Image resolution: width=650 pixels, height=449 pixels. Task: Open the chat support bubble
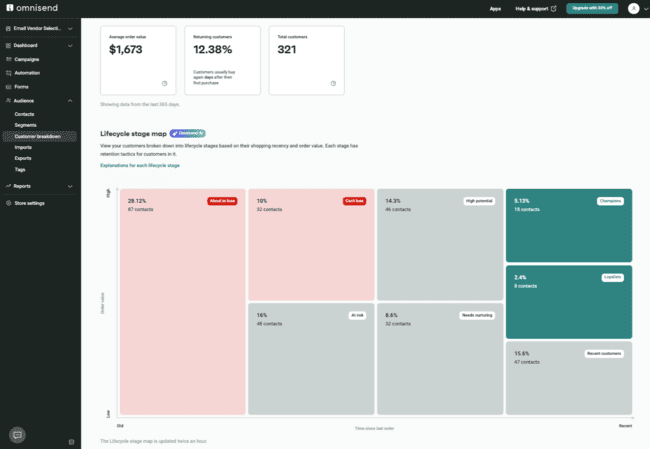[x=17, y=435]
